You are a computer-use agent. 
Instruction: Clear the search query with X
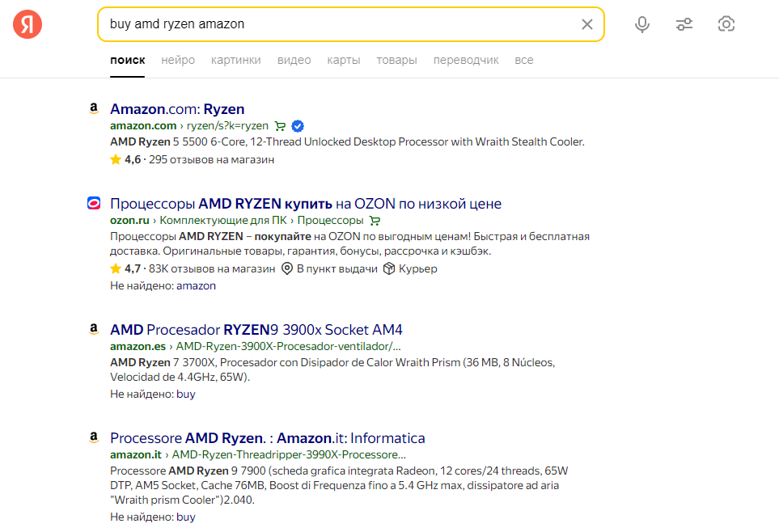[x=587, y=24]
